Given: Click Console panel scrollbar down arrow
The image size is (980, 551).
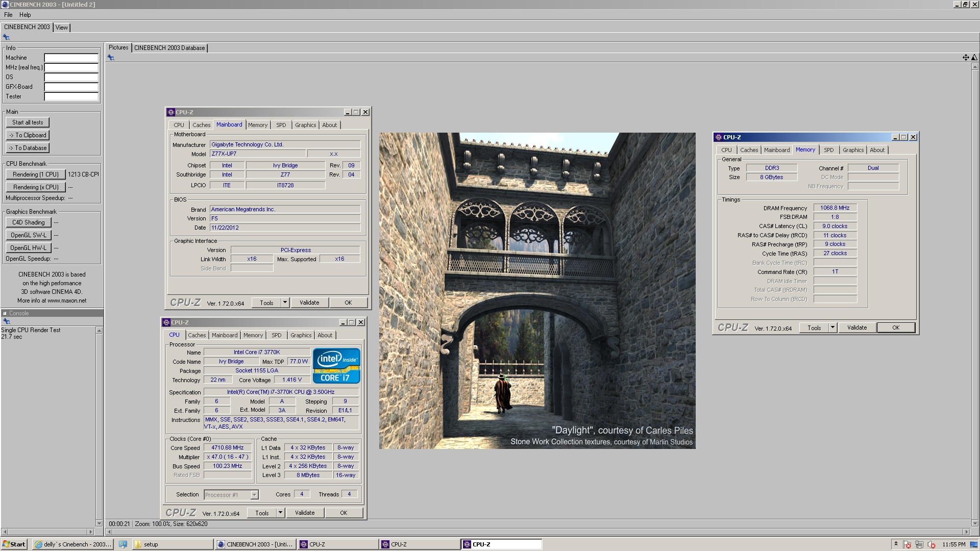Looking at the screenshot, I should [99, 523].
